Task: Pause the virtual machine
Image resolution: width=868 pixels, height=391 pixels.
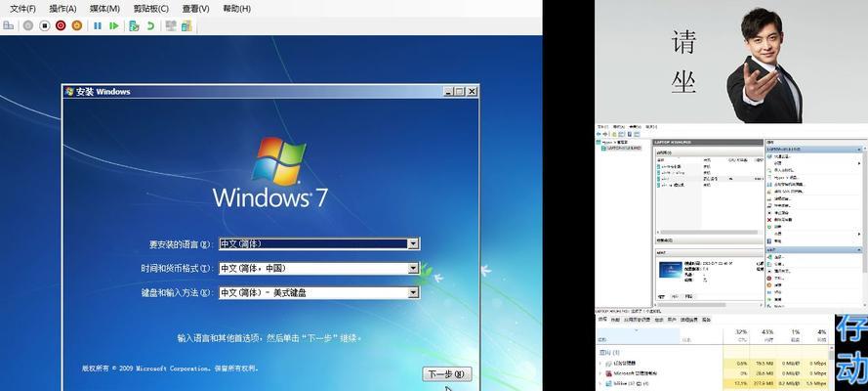Action: tap(98, 25)
